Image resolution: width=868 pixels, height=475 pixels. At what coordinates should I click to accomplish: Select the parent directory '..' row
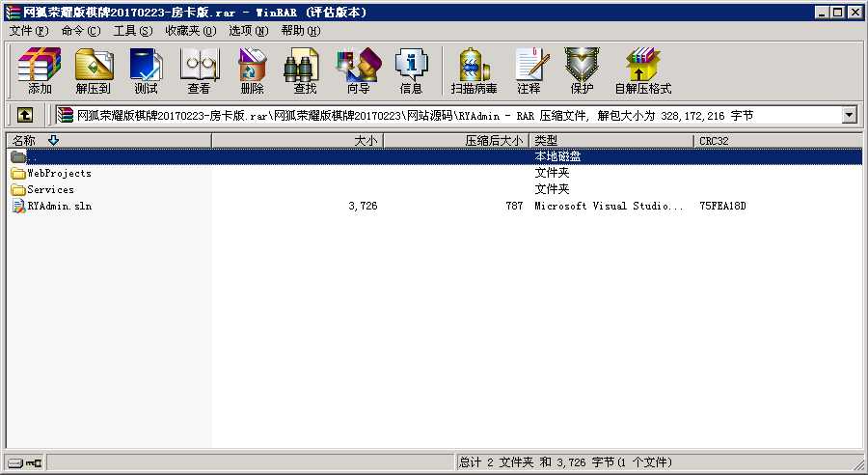(435, 156)
